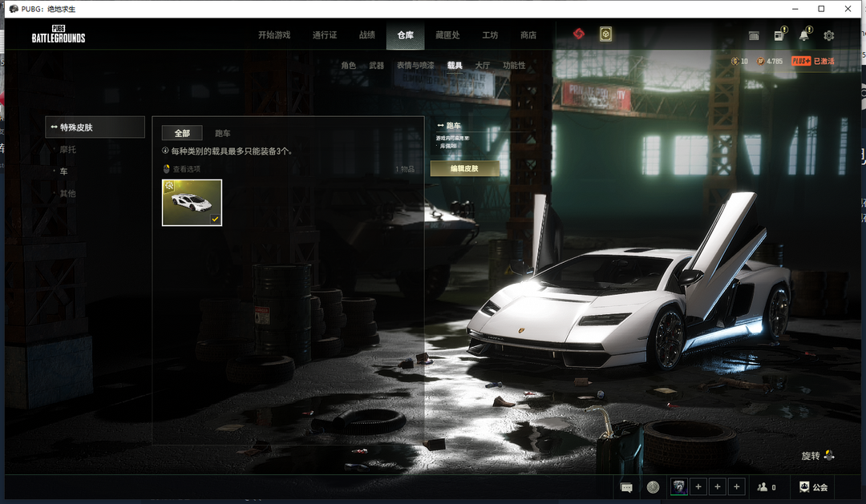This screenshot has height=504, width=866.
Task: Select the 跑车 filter tab
Action: 223,133
